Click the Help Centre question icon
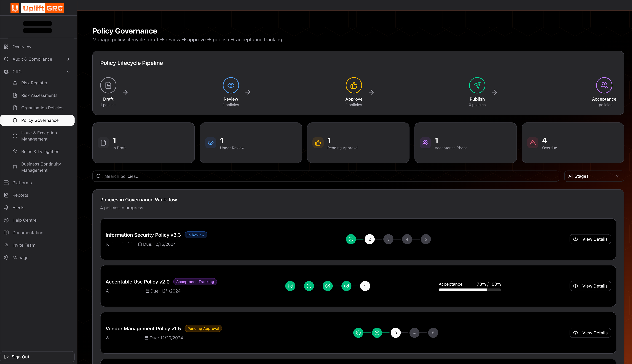 (x=6, y=220)
